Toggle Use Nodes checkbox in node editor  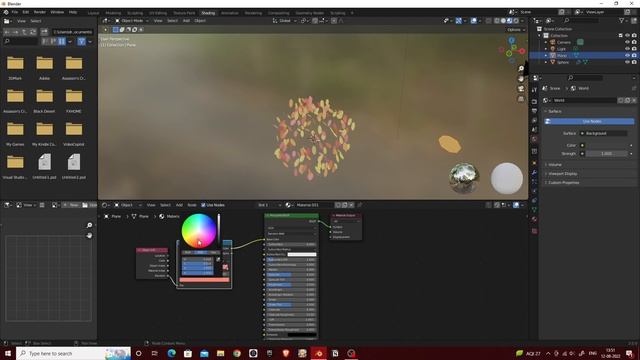tap(203, 205)
